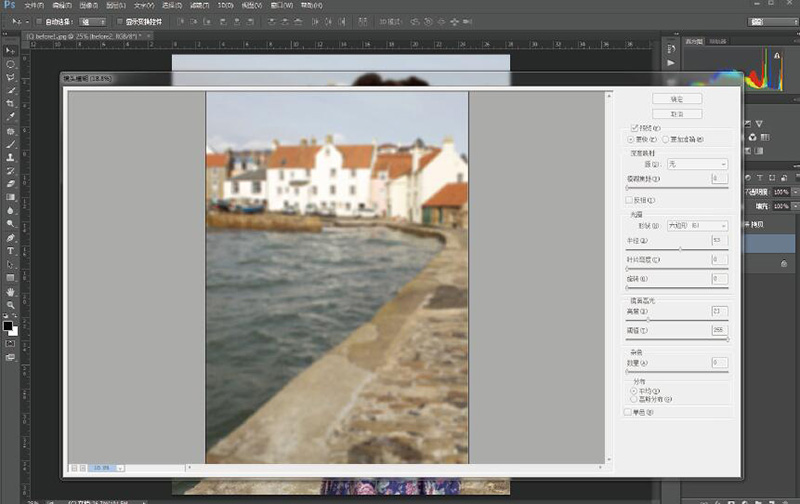Image resolution: width=800 pixels, height=504 pixels.
Task: Select the Elliptical Marquee tool
Action: pos(10,63)
